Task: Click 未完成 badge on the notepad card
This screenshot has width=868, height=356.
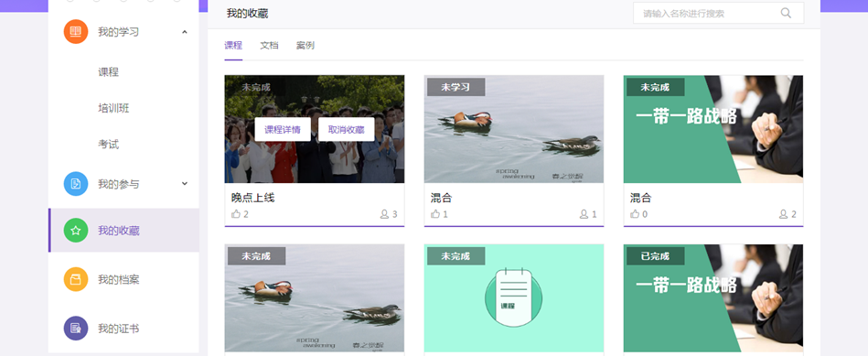Action: point(456,256)
